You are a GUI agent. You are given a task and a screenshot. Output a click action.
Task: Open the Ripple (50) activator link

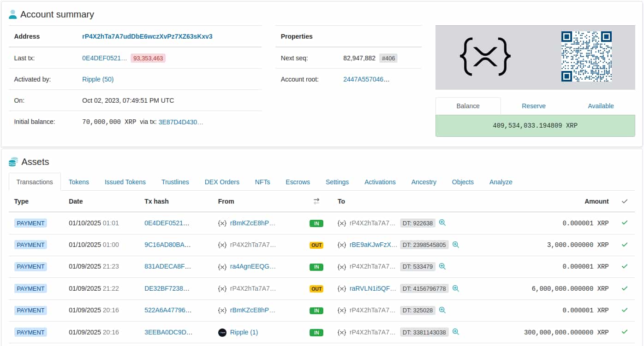click(97, 79)
